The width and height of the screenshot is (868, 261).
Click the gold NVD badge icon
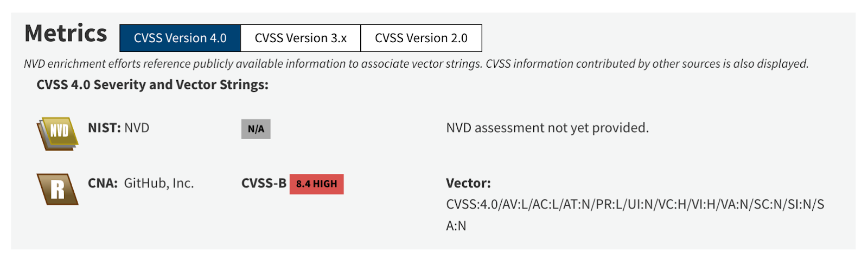coord(58,133)
